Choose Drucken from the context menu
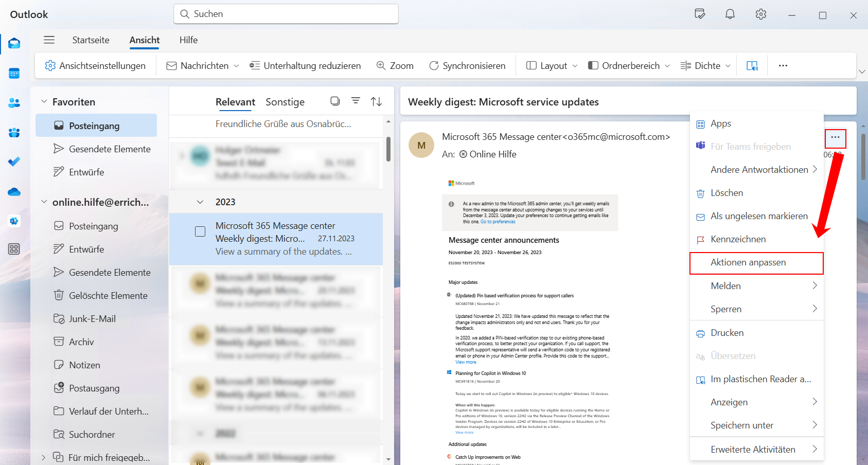The image size is (868, 465). pyautogui.click(x=756, y=333)
